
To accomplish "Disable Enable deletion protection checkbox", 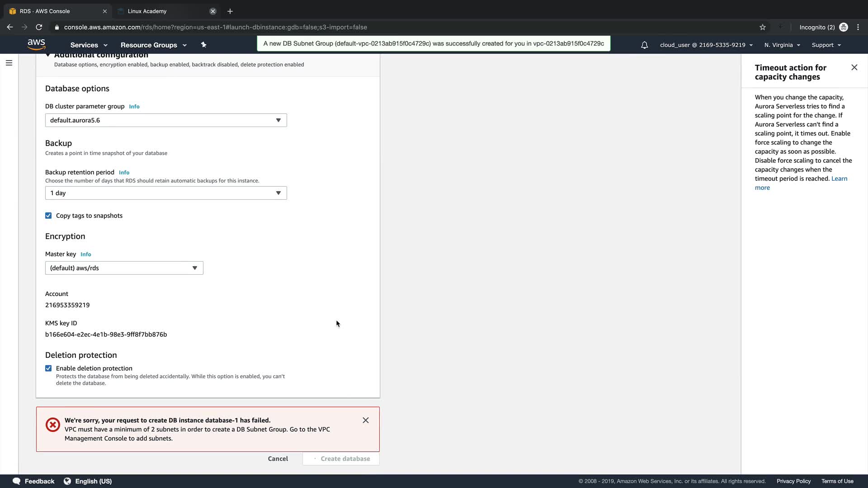I will pos(48,368).
